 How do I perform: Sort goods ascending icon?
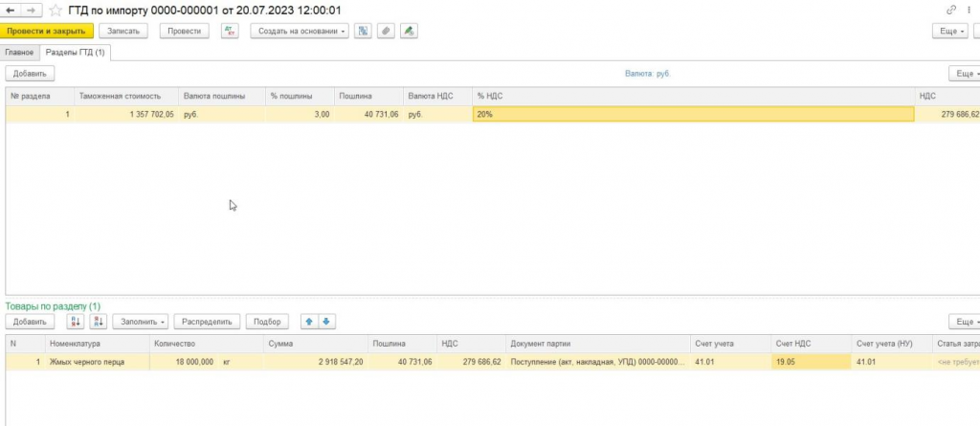(x=76, y=322)
